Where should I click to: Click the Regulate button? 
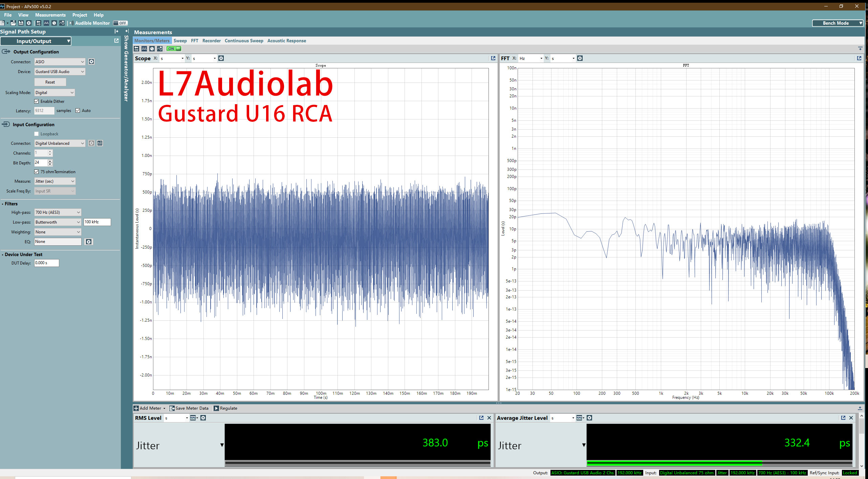coord(225,408)
